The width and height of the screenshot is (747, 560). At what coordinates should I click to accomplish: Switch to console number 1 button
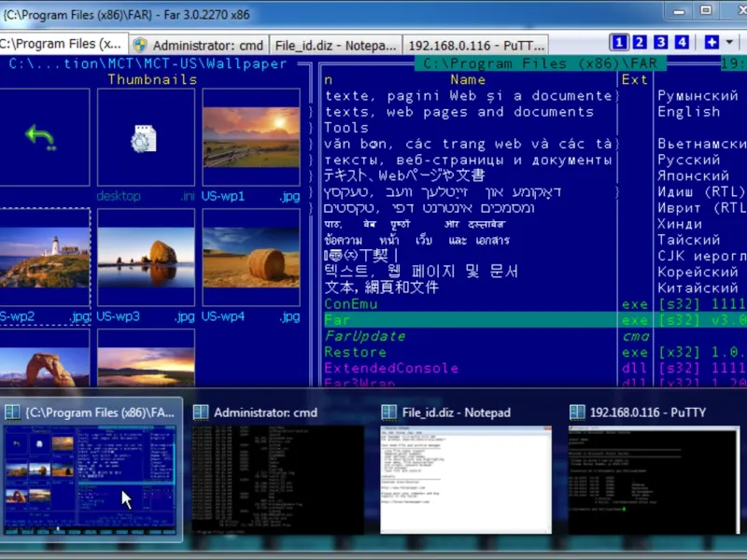click(619, 42)
